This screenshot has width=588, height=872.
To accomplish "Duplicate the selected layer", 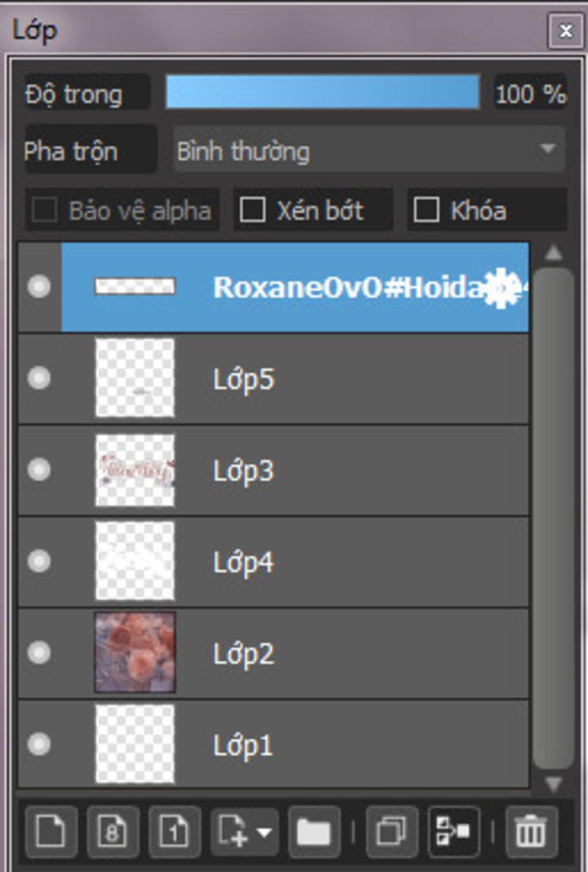I will point(391,831).
